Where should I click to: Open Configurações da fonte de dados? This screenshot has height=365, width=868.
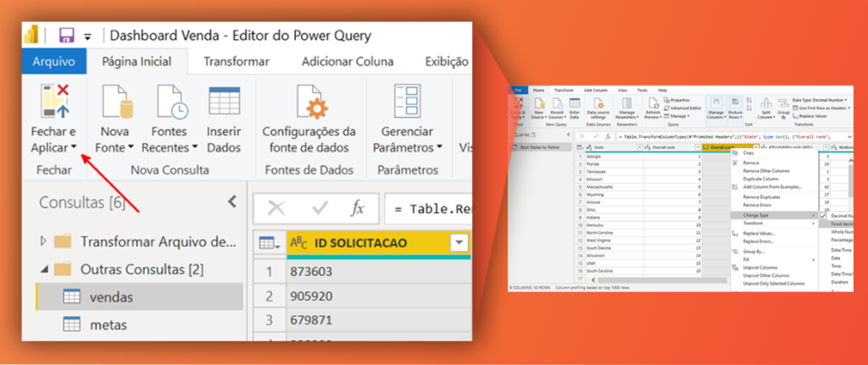pos(309,102)
